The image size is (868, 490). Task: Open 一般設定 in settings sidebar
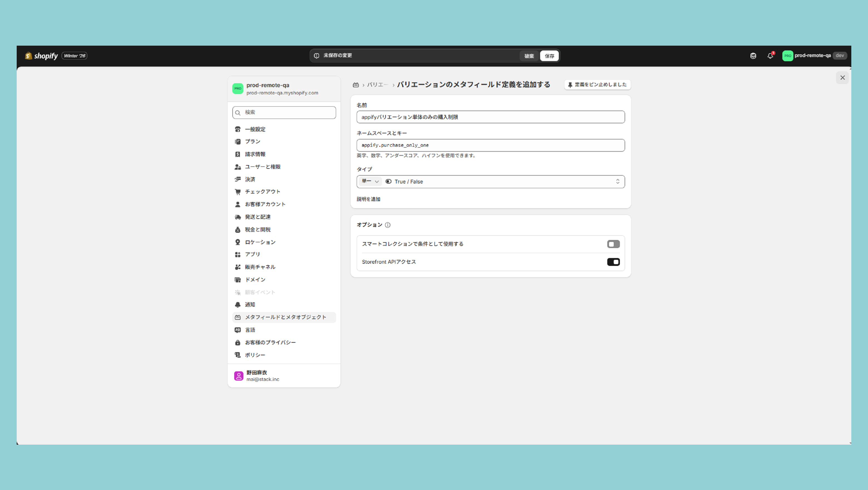point(255,129)
